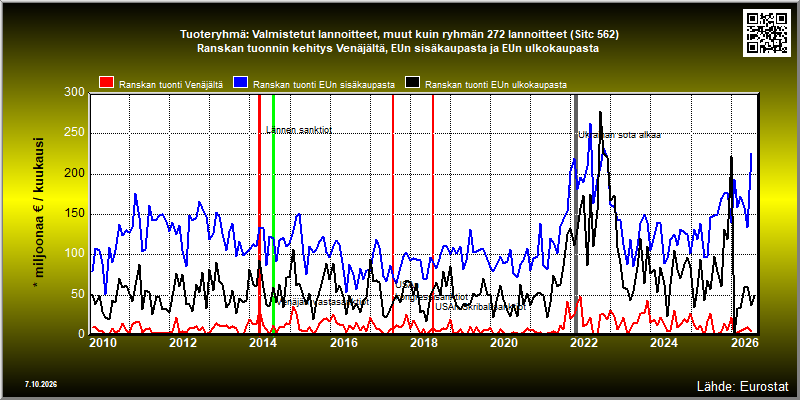
Task: Click the x-axis year 2024
Action: point(666,343)
